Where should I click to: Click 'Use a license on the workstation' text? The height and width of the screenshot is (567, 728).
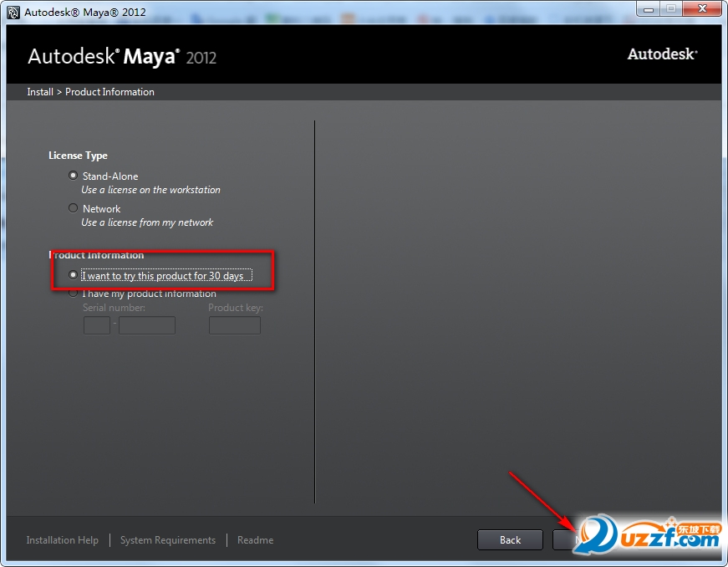point(151,190)
